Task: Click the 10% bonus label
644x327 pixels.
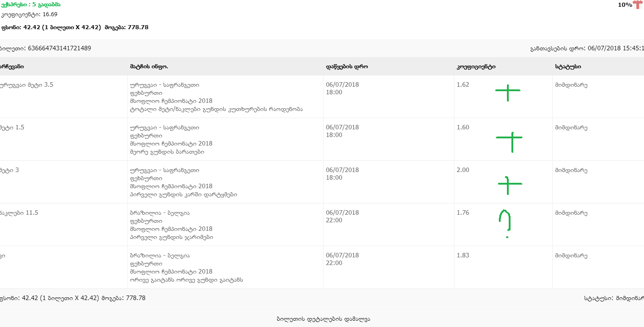Action: click(x=625, y=5)
